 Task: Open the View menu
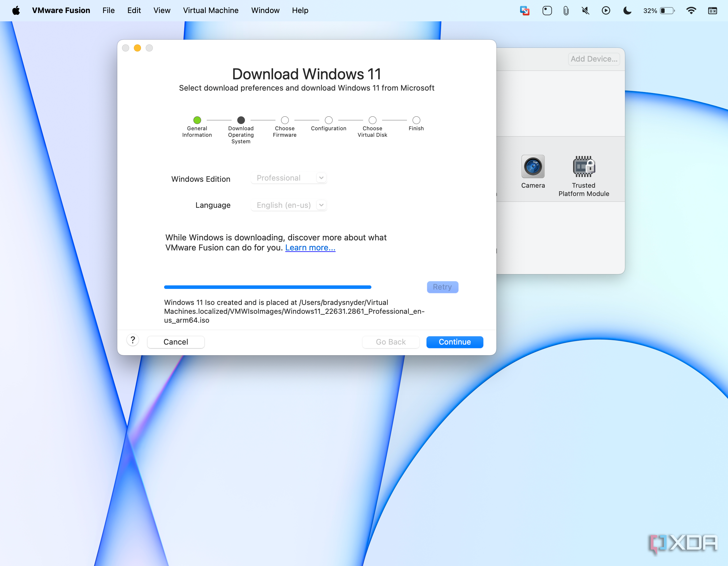[x=162, y=11]
